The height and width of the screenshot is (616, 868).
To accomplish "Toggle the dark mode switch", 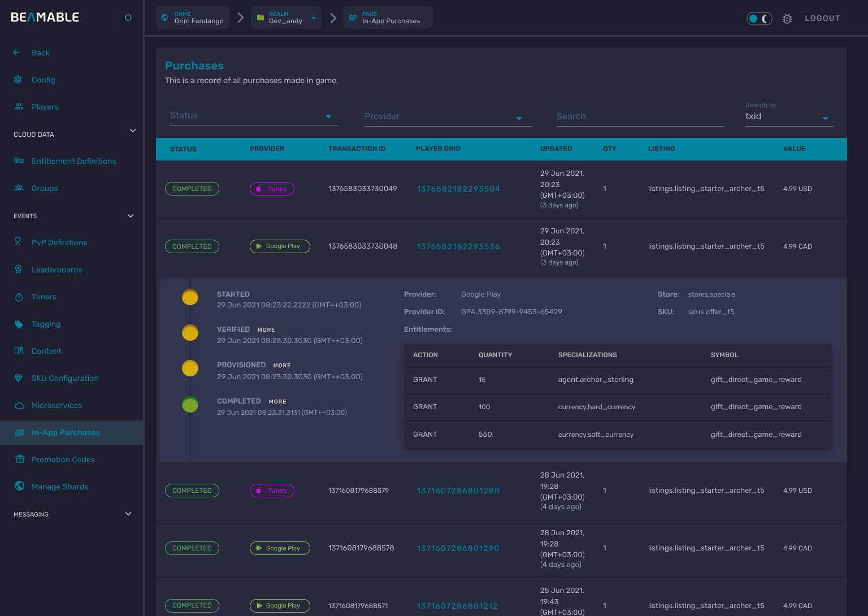I will 759,18.
